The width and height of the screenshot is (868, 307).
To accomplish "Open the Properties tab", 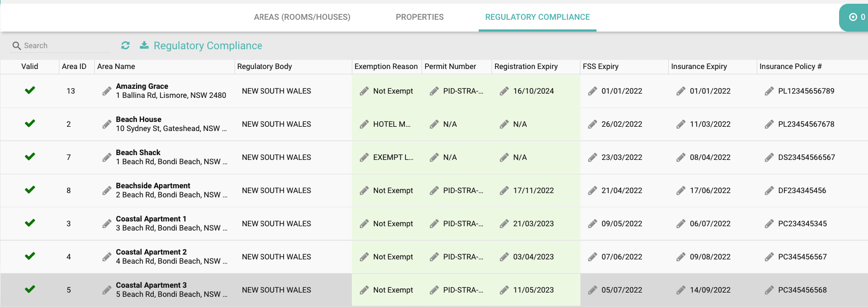I will tap(419, 17).
